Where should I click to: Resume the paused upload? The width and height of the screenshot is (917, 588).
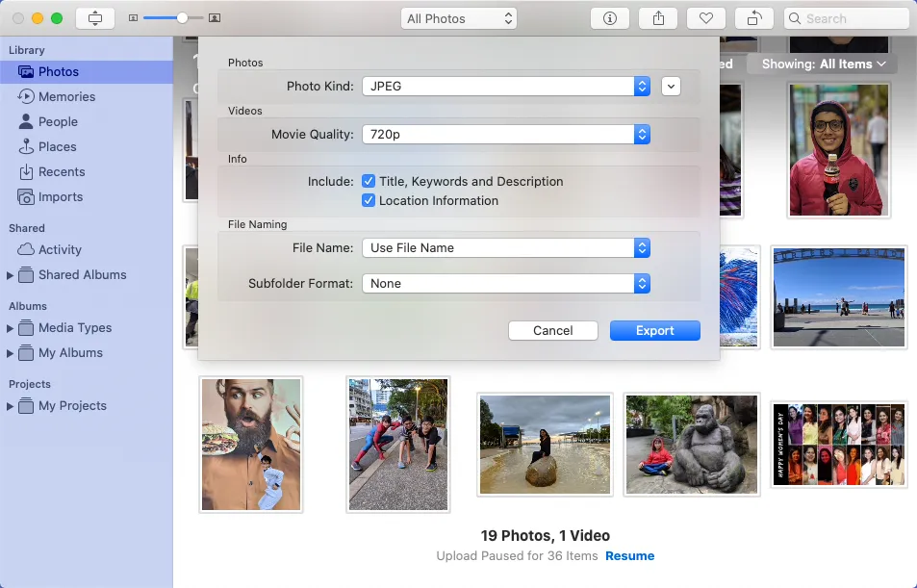[x=630, y=555]
